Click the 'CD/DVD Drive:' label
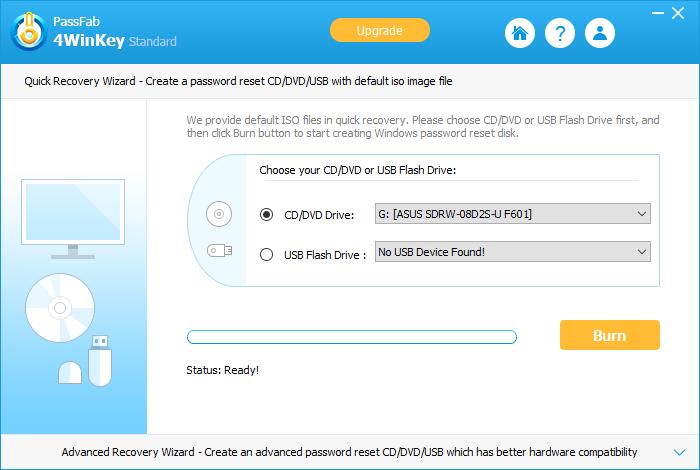 click(319, 215)
